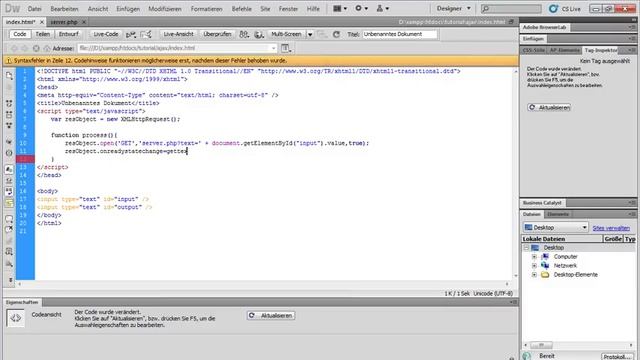Click the browser compatibility icon right of Live-Code

click(x=131, y=35)
